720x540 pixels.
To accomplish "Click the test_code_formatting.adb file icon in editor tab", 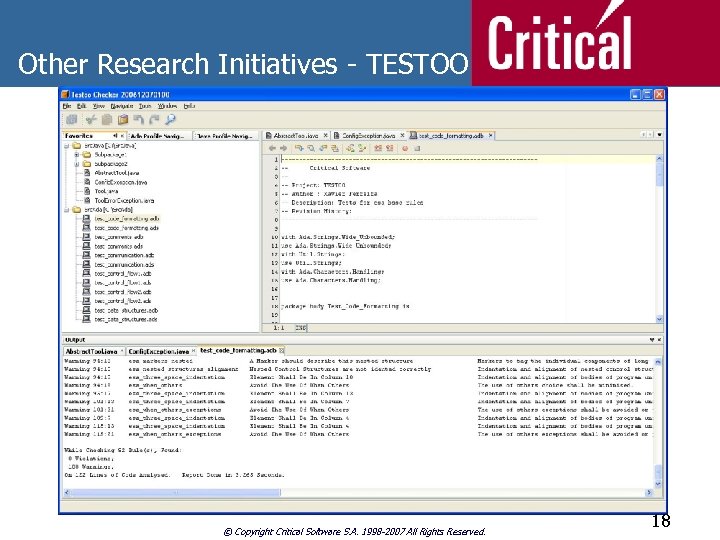I will tap(413, 135).
